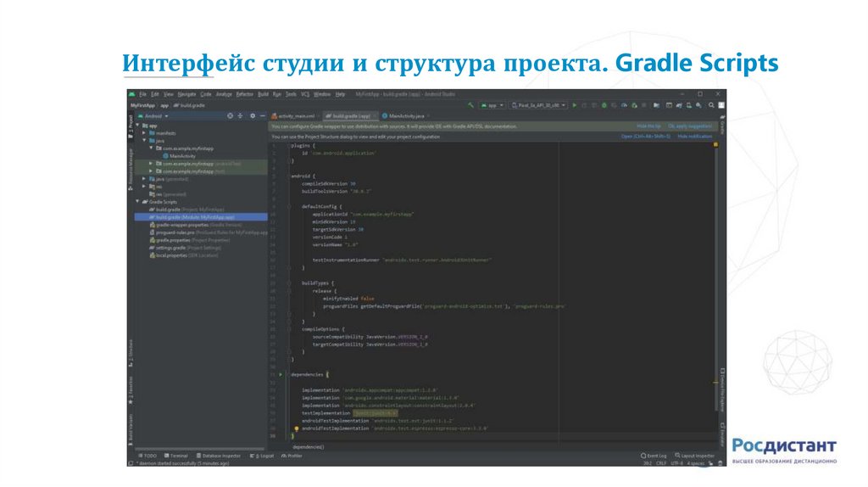Viewport: 868px width, 487px height.
Task: Collapse the app module tree node
Action: coord(138,126)
